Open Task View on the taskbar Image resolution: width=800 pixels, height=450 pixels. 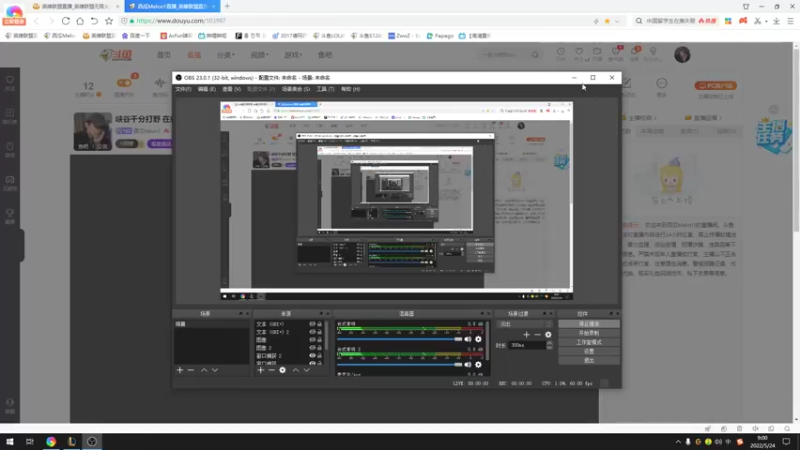click(x=30, y=441)
